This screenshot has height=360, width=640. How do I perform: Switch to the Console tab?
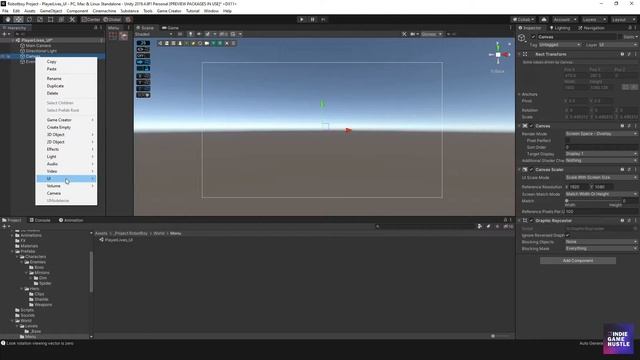point(40,220)
